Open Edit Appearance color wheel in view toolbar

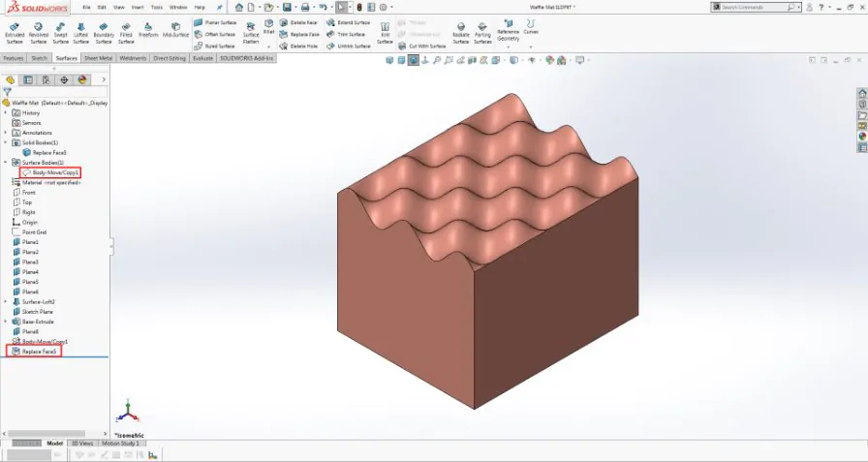click(549, 60)
